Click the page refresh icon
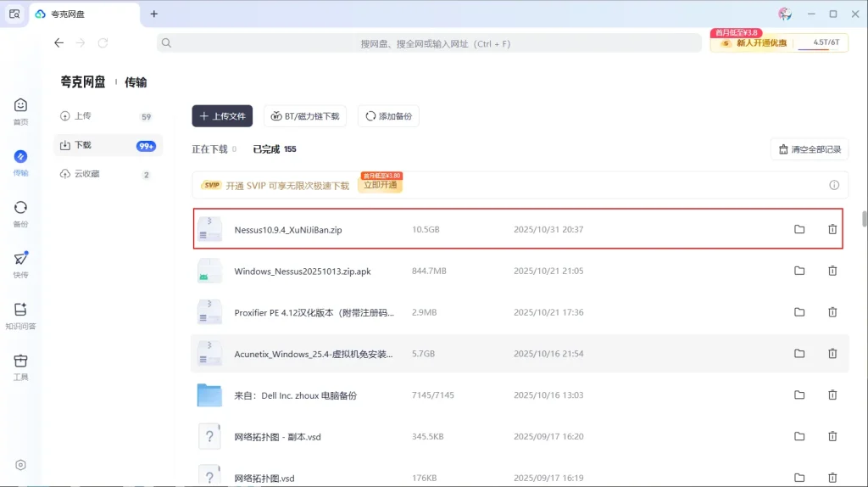The image size is (868, 487). [x=103, y=42]
